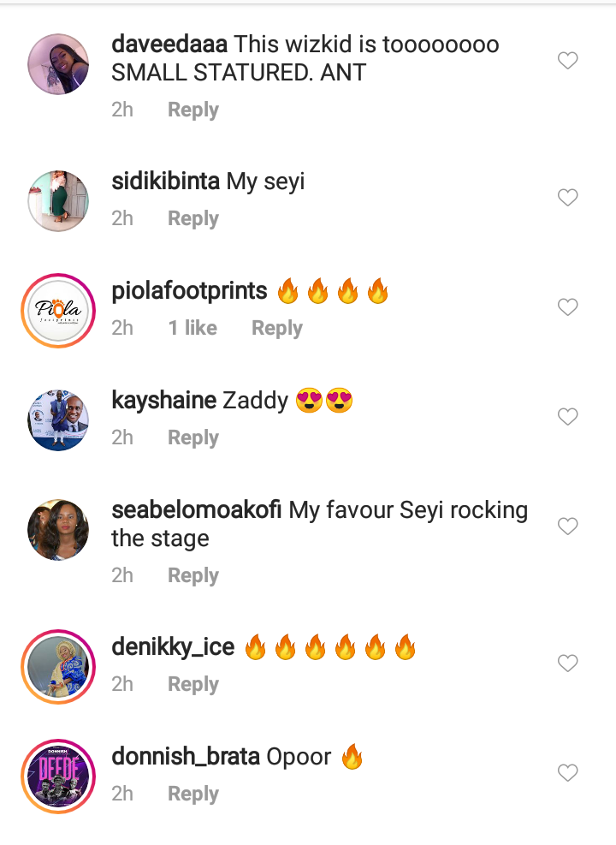Image resolution: width=616 pixels, height=845 pixels.
Task: Open the sidikibinta username link
Action: [166, 181]
